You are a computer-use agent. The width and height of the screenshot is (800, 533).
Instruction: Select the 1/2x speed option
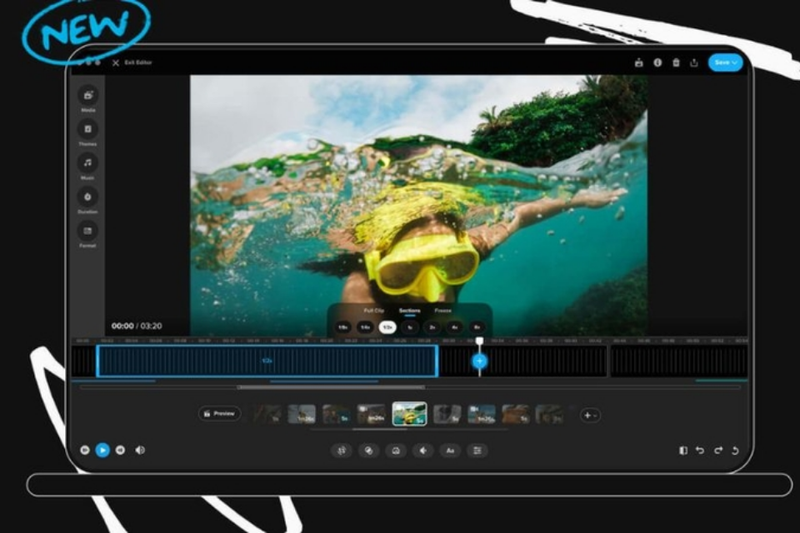[x=388, y=327]
